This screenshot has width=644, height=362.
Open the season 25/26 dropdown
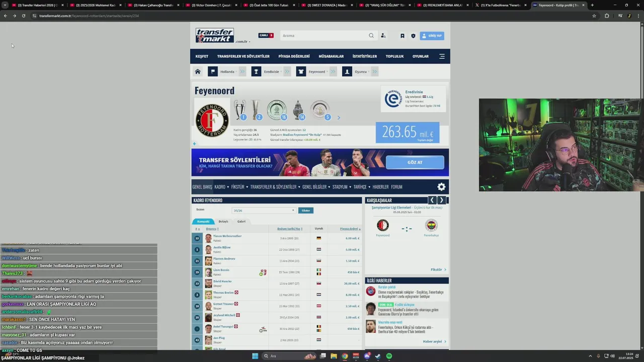264,210
